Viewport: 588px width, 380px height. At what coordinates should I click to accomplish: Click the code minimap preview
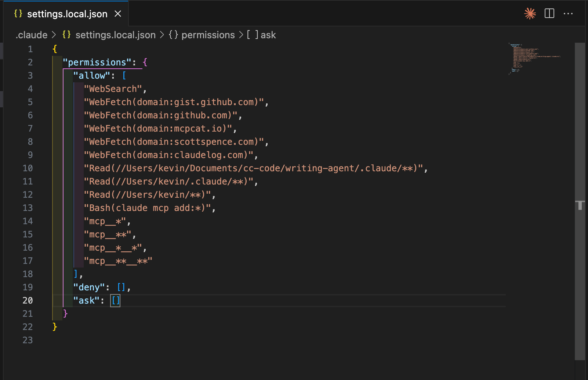point(534,58)
